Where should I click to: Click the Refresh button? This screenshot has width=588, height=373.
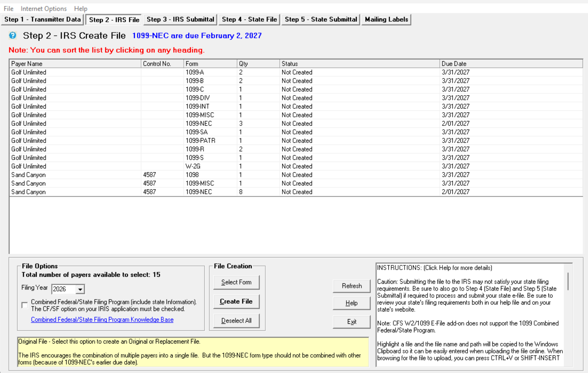tap(352, 286)
